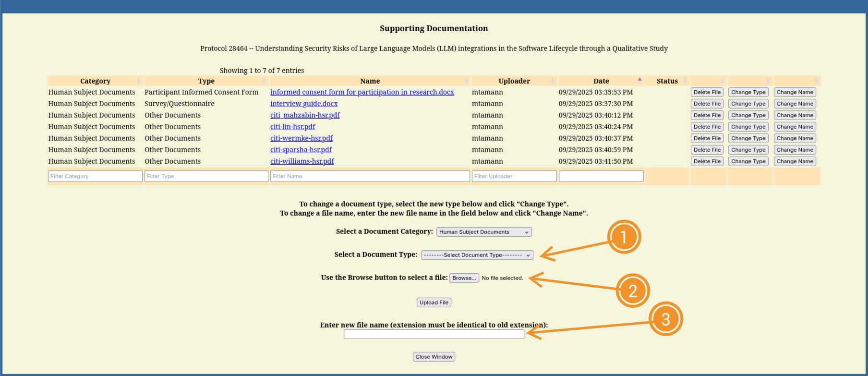
Task: Change Type for citi_mahzabin-hsr.pdf row
Action: pos(748,115)
